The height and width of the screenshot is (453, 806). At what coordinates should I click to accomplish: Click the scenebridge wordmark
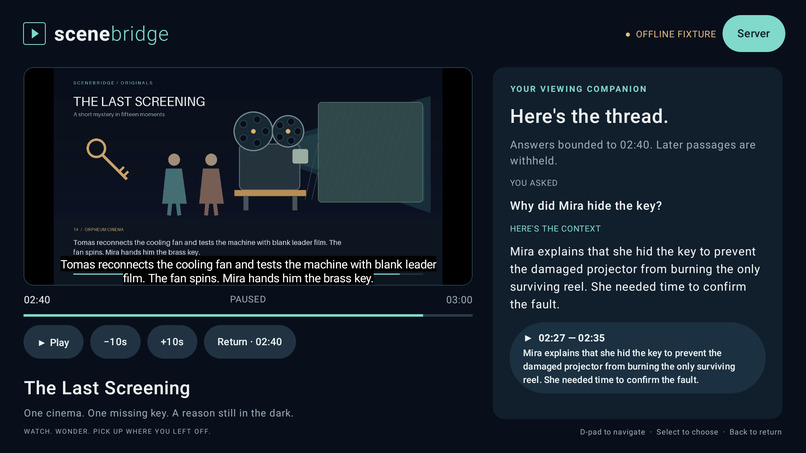point(111,34)
